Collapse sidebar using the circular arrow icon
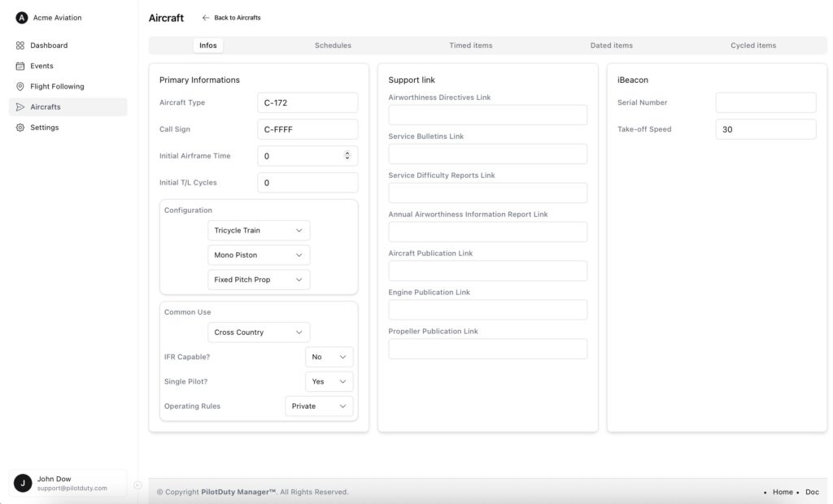The width and height of the screenshot is (833, 504). [x=137, y=485]
